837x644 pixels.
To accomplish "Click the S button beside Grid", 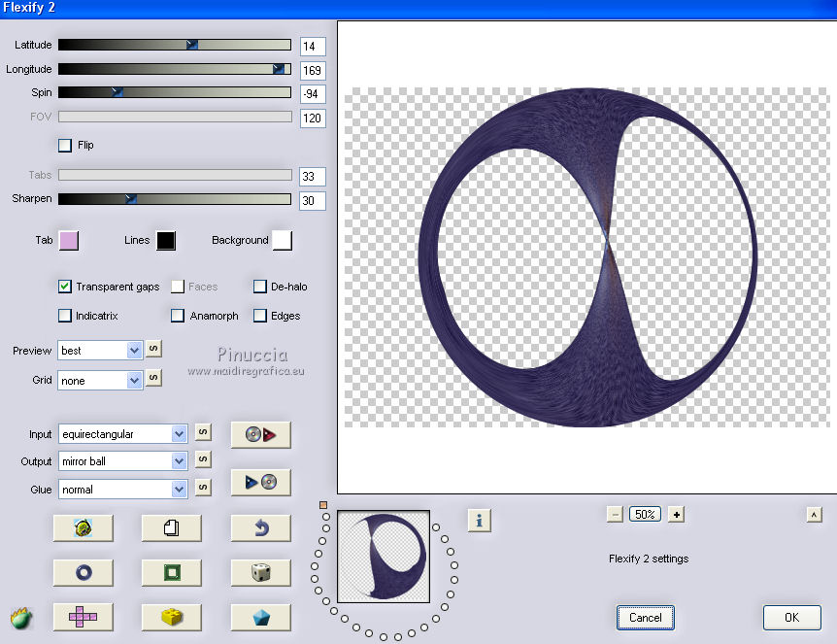I will point(153,378).
